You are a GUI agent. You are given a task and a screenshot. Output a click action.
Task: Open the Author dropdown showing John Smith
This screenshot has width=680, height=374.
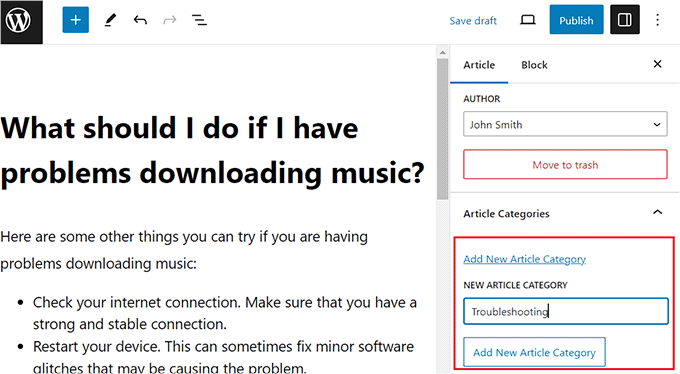565,124
